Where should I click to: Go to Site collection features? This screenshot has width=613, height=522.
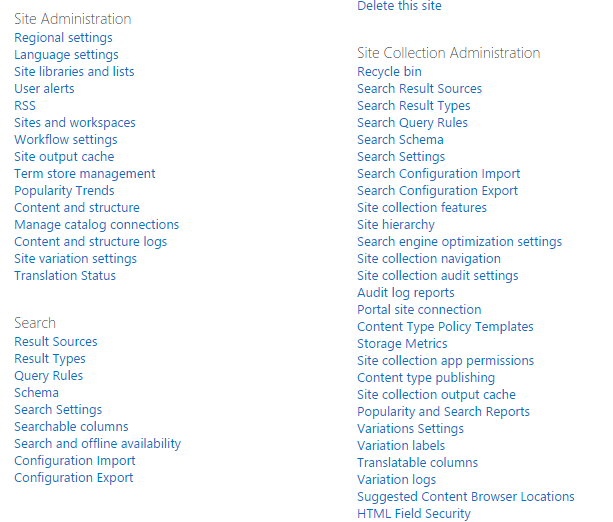[422, 208]
